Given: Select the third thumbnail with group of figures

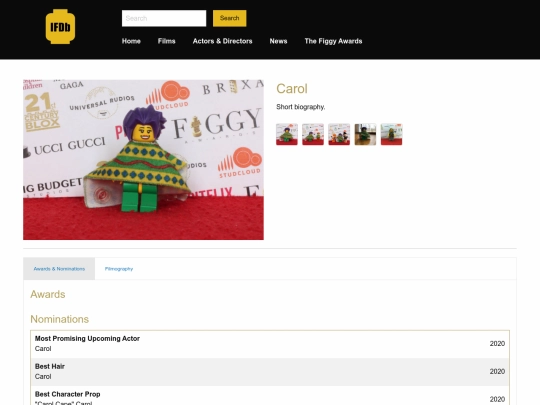Looking at the screenshot, I should point(339,134).
